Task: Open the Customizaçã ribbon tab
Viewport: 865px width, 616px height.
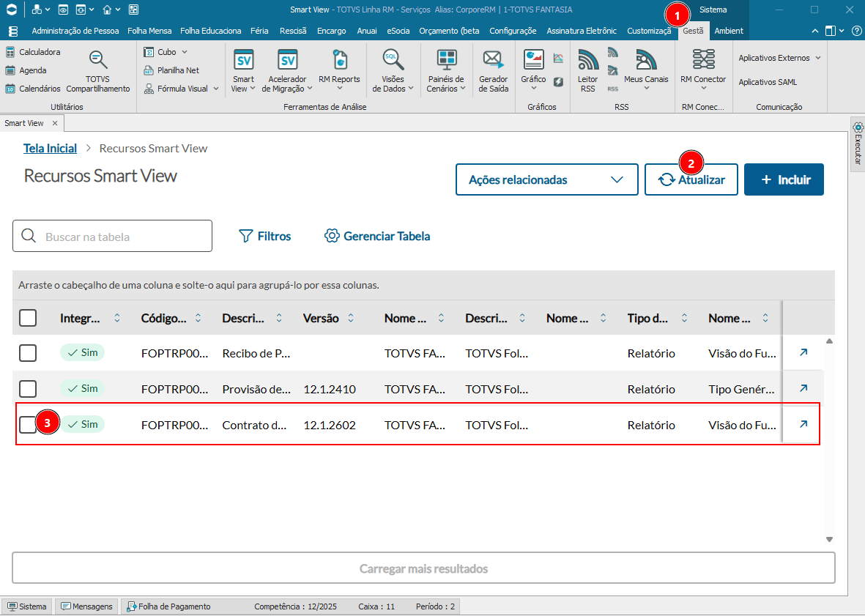Action: (x=649, y=31)
